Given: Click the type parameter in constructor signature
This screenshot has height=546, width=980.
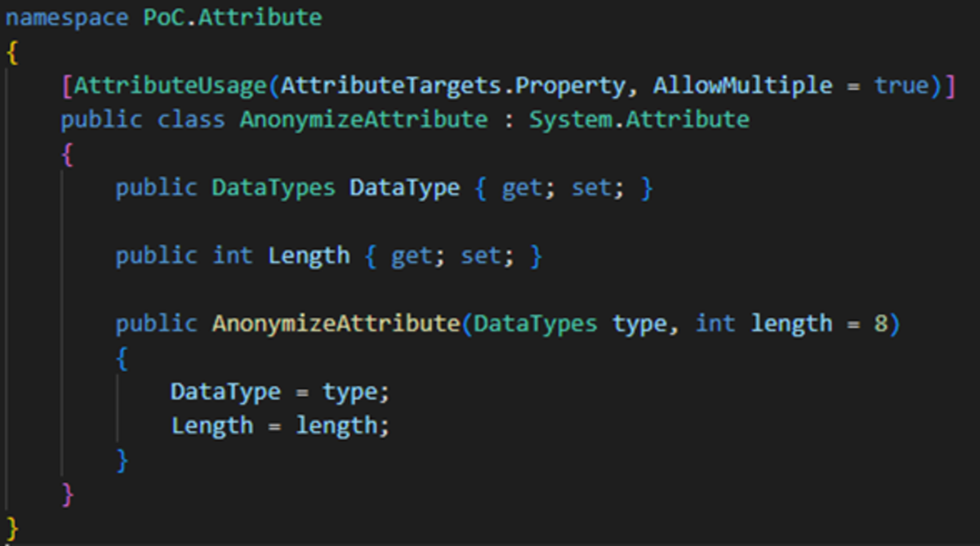Looking at the screenshot, I should click(x=639, y=324).
